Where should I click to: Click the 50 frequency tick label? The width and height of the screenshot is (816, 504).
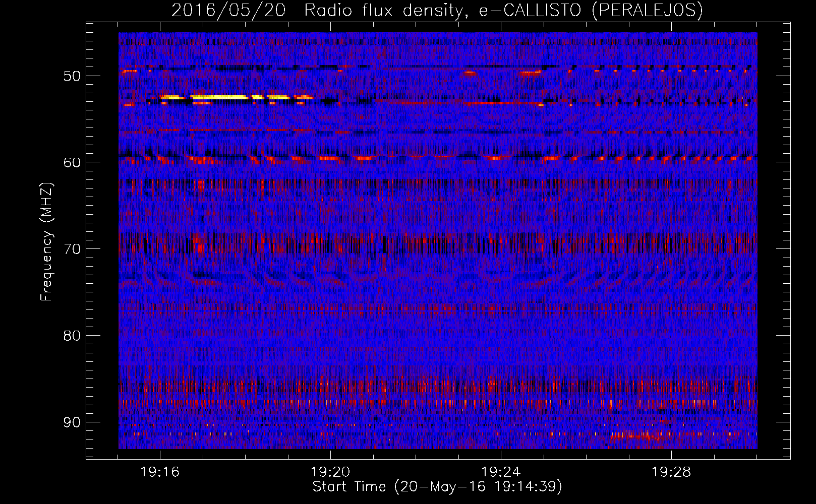[72, 76]
